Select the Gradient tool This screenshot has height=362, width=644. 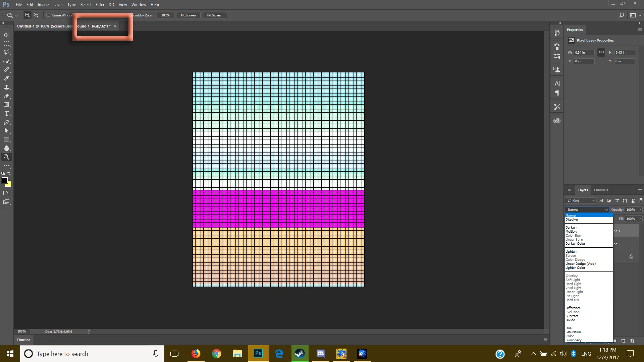tap(6, 105)
